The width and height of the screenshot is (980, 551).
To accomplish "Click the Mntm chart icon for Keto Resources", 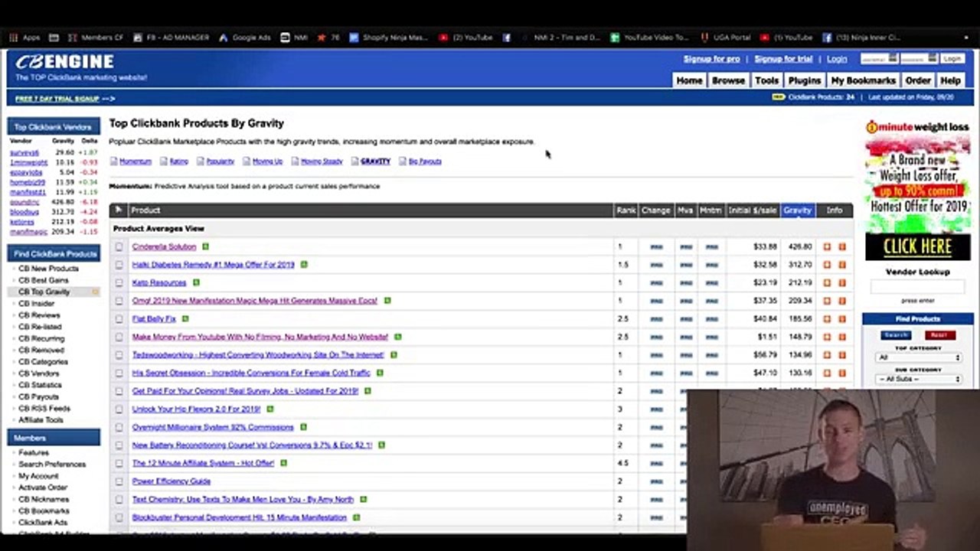I will pos(711,283).
